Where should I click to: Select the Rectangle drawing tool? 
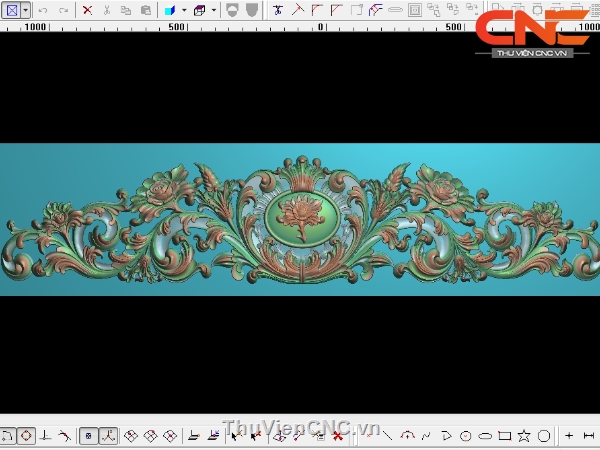click(505, 436)
